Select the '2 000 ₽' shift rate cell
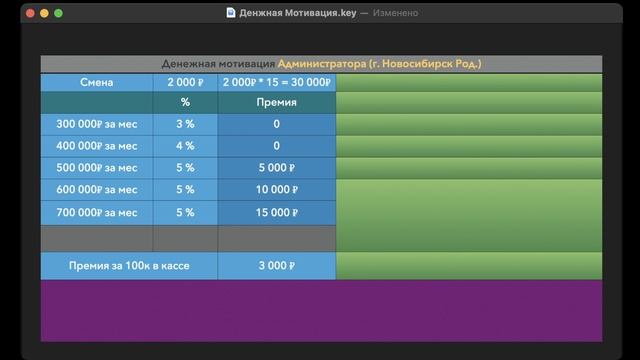The height and width of the screenshot is (360, 640). [x=185, y=82]
